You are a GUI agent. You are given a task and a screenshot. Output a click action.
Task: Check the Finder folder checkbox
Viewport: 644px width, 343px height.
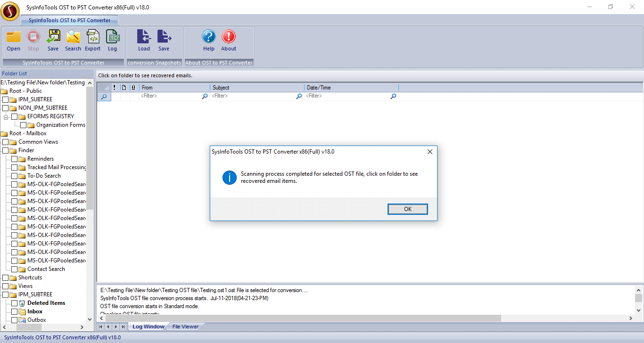coord(5,150)
